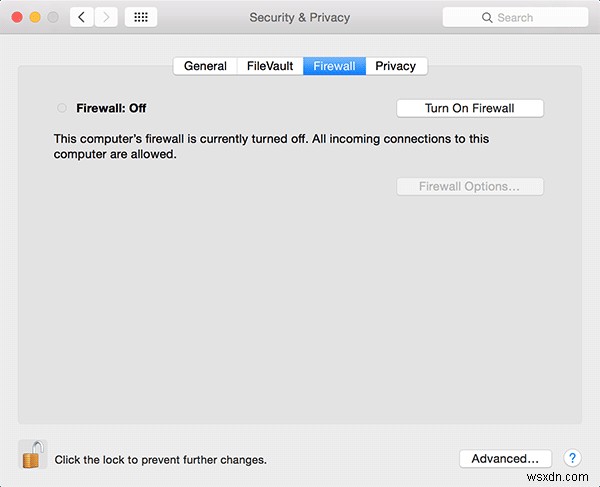Click the open padlock icon
This screenshot has height=487, width=600.
[x=33, y=454]
